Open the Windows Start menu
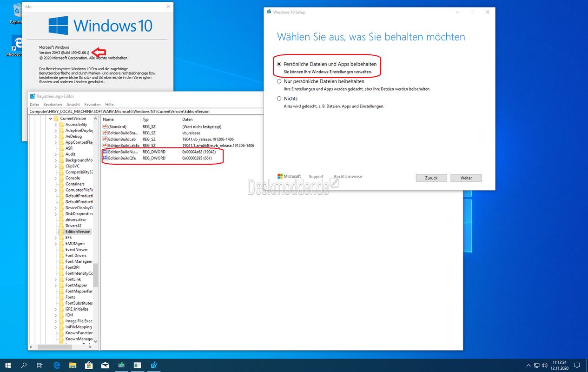 tap(8, 365)
